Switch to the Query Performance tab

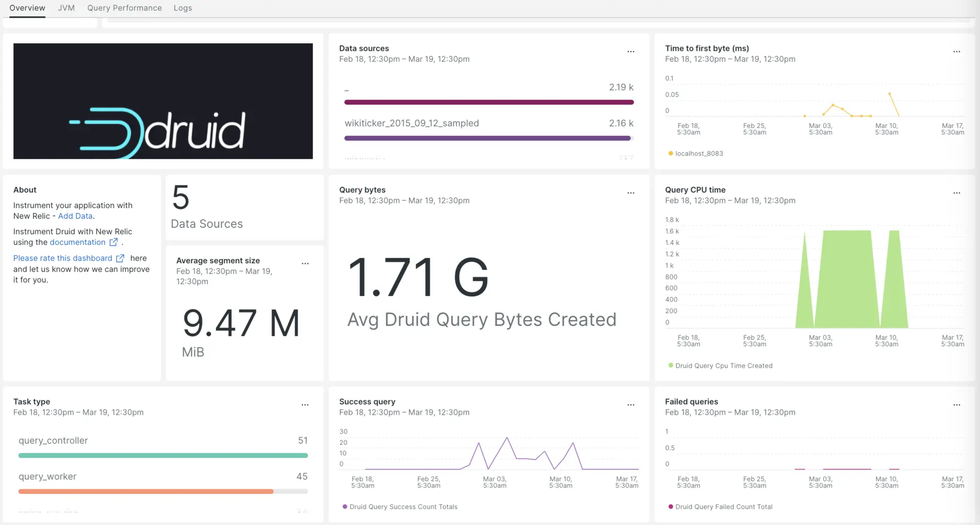(x=124, y=8)
